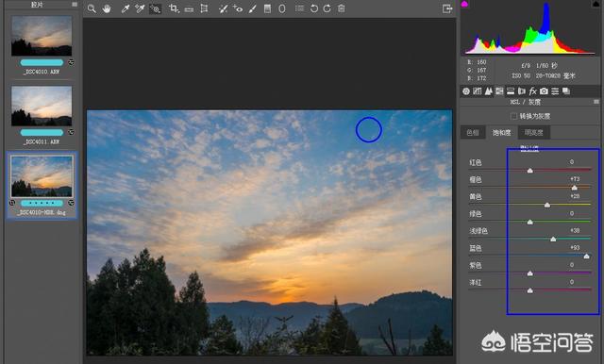Click the save image export button
This screenshot has width=604, height=364.
click(x=446, y=8)
